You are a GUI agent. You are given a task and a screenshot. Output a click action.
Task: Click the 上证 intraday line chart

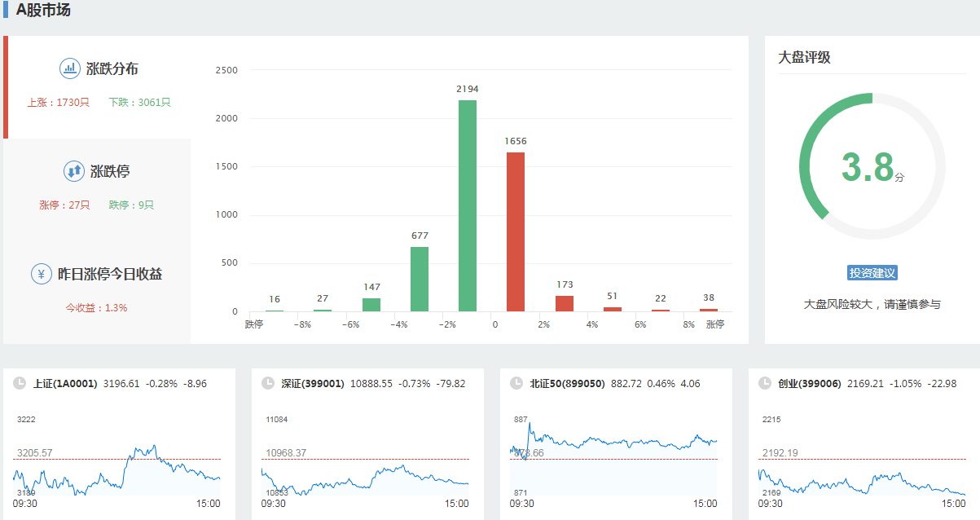pyautogui.click(x=116, y=469)
